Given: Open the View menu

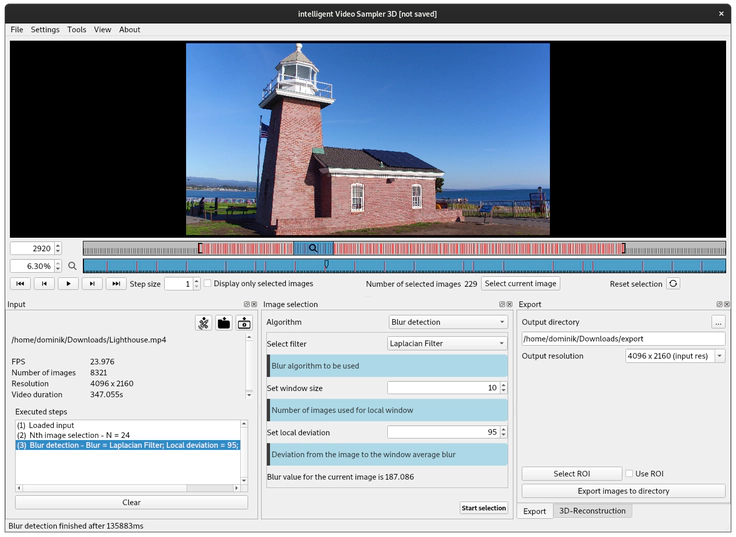Looking at the screenshot, I should (x=102, y=30).
